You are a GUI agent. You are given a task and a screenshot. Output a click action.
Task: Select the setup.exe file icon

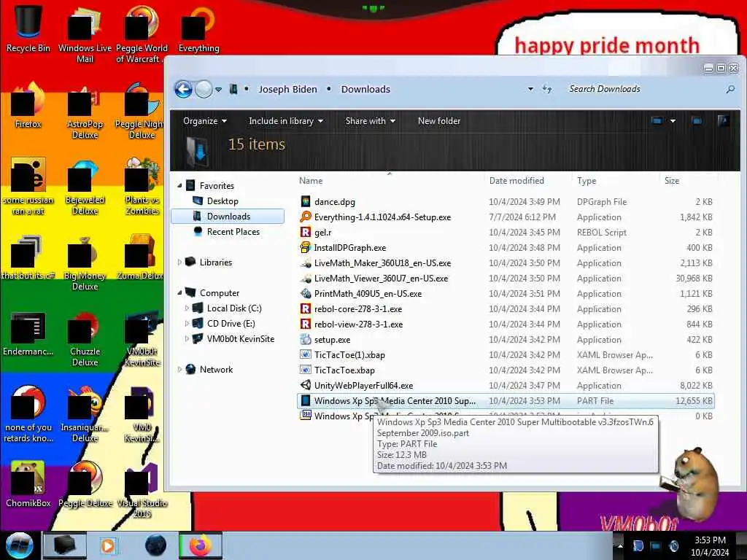pyautogui.click(x=306, y=339)
